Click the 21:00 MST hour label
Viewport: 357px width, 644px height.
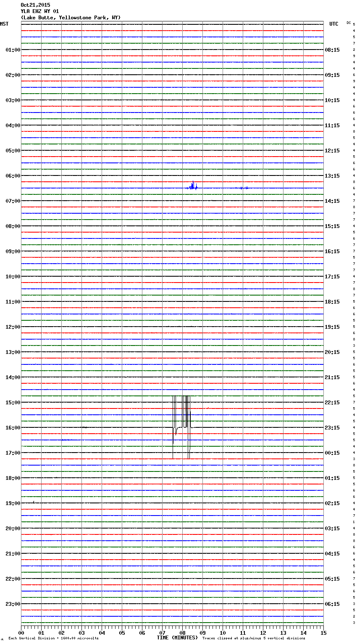coord(13,554)
